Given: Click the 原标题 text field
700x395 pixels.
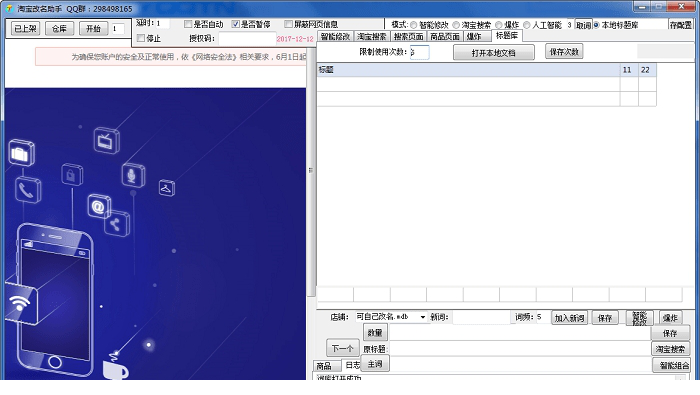Looking at the screenshot, I should [519, 349].
